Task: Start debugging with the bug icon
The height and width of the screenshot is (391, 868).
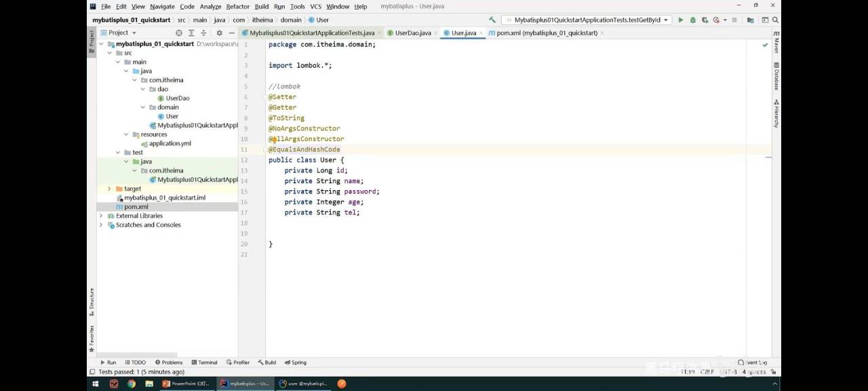Action: coord(693,20)
